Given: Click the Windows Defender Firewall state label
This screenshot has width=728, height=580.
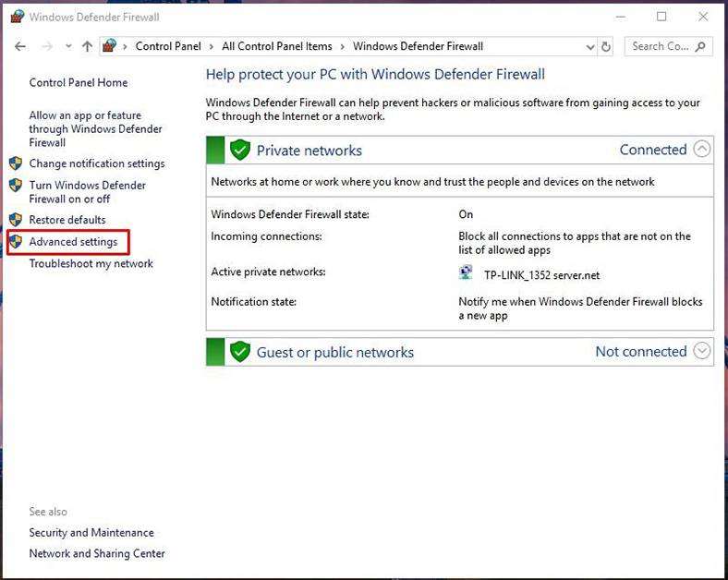Looking at the screenshot, I should (290, 214).
